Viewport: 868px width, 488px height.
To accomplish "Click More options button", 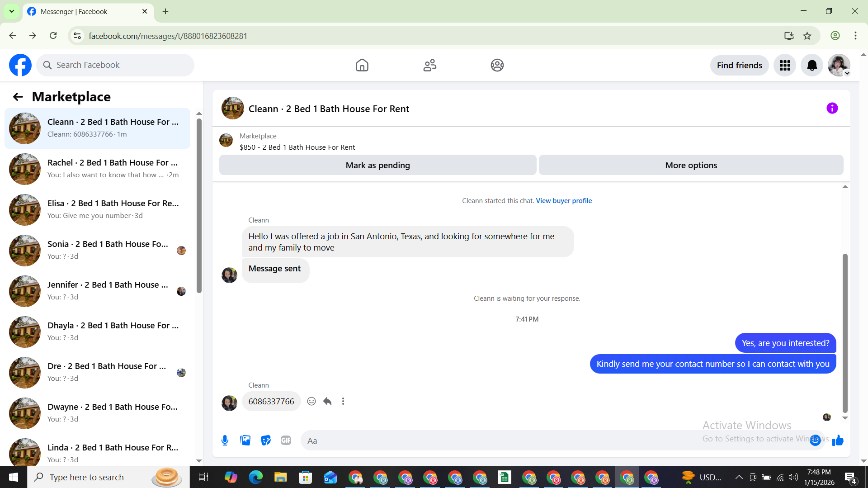I will point(691,165).
